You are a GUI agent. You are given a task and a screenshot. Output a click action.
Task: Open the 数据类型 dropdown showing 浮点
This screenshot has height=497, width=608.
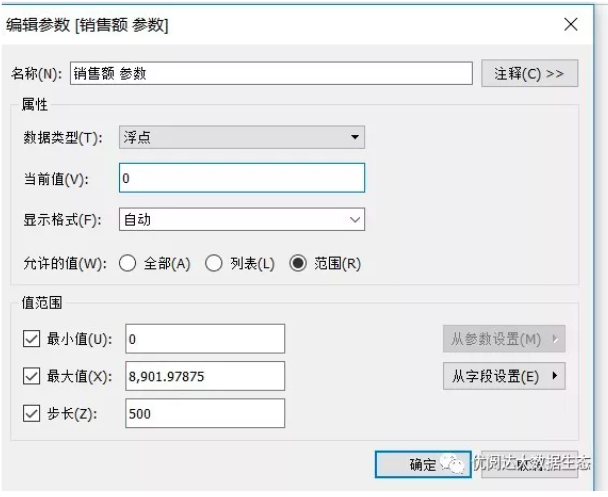point(242,138)
